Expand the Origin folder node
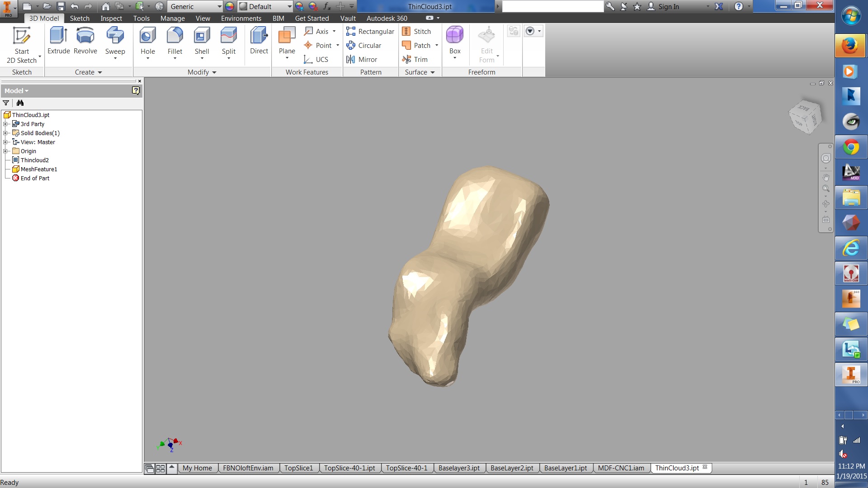The width and height of the screenshot is (868, 488). pos(5,151)
